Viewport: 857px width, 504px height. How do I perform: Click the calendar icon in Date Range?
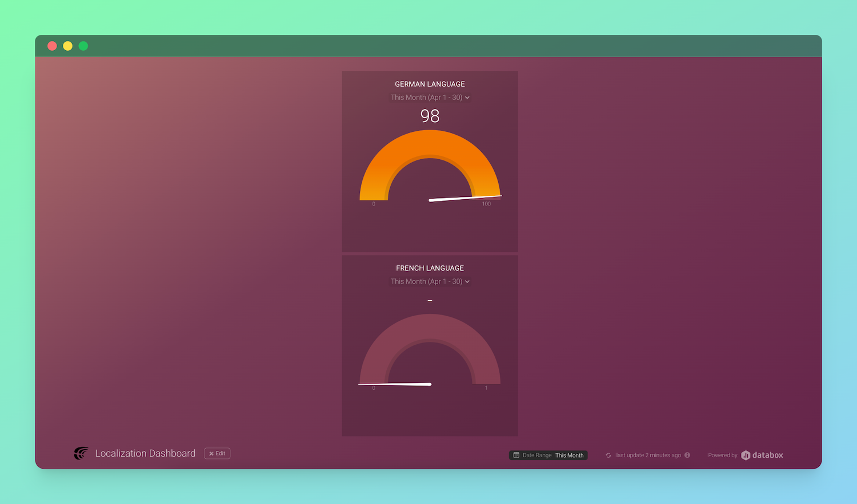point(516,455)
